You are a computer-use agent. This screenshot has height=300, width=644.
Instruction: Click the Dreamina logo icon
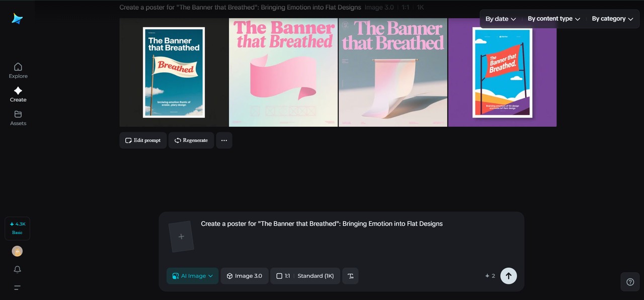[18, 19]
